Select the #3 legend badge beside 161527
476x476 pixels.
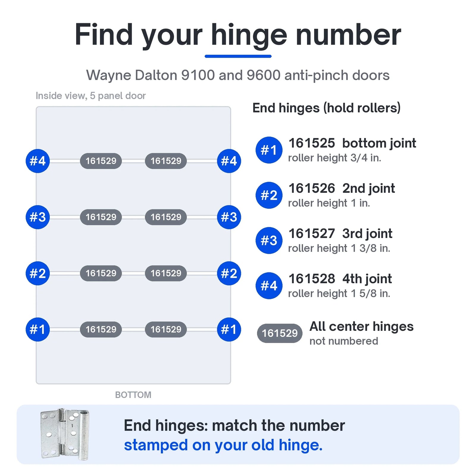point(269,240)
